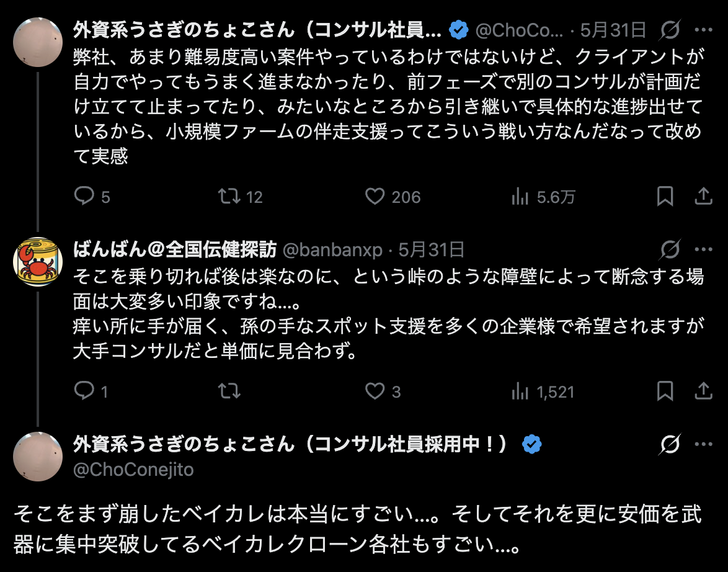728x572 pixels.
Task: Repost the banbanxp reply tweet
Action: click(x=229, y=391)
